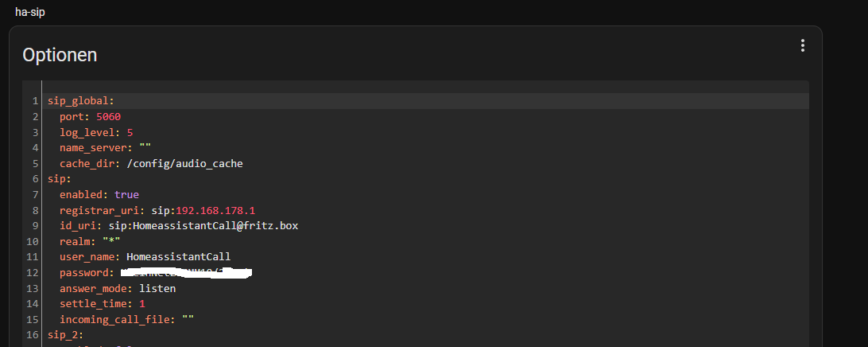Click the log_level value 5

[130, 132]
